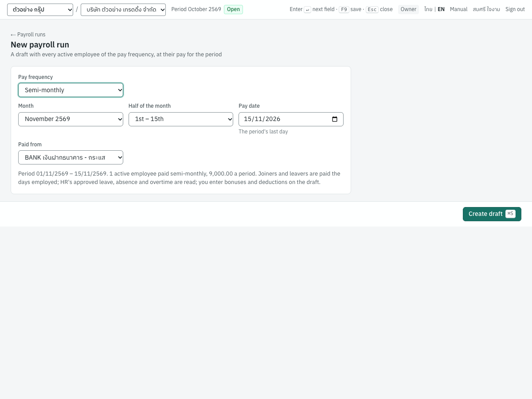Click Sign out
The width and height of the screenshot is (532, 399).
click(515, 9)
